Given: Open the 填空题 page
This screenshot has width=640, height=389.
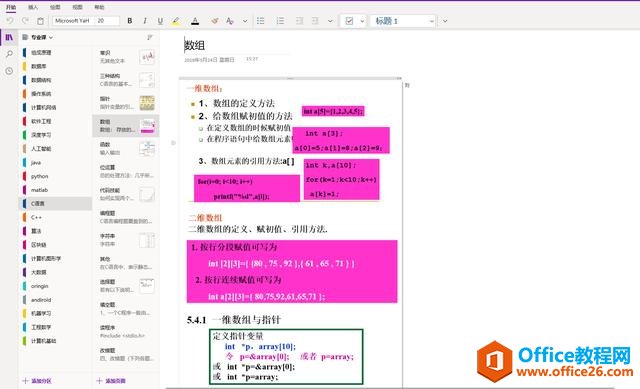Looking at the screenshot, I should (x=126, y=308).
